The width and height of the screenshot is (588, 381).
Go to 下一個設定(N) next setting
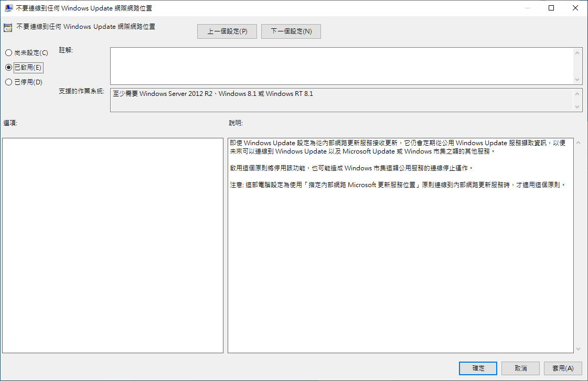point(291,31)
